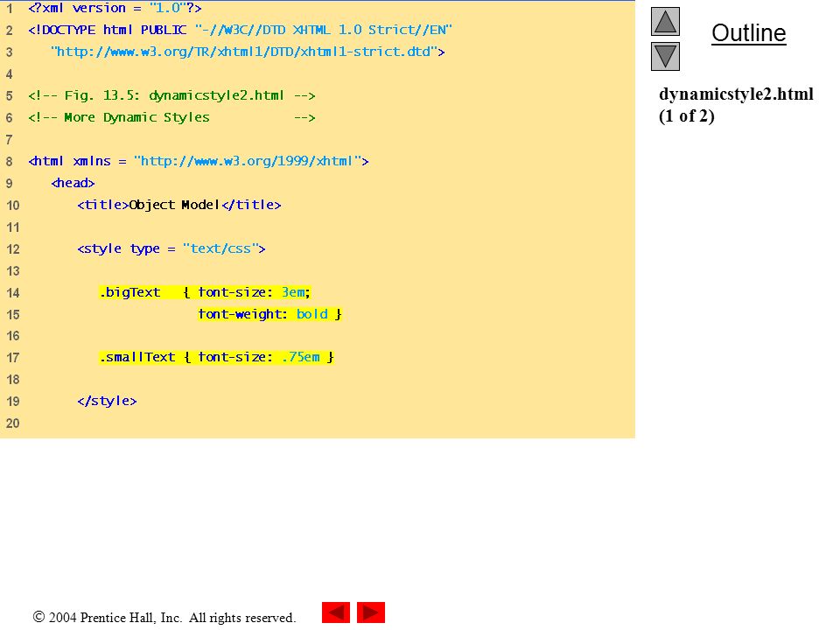Click line number 14
840x630 pixels.
(13, 293)
